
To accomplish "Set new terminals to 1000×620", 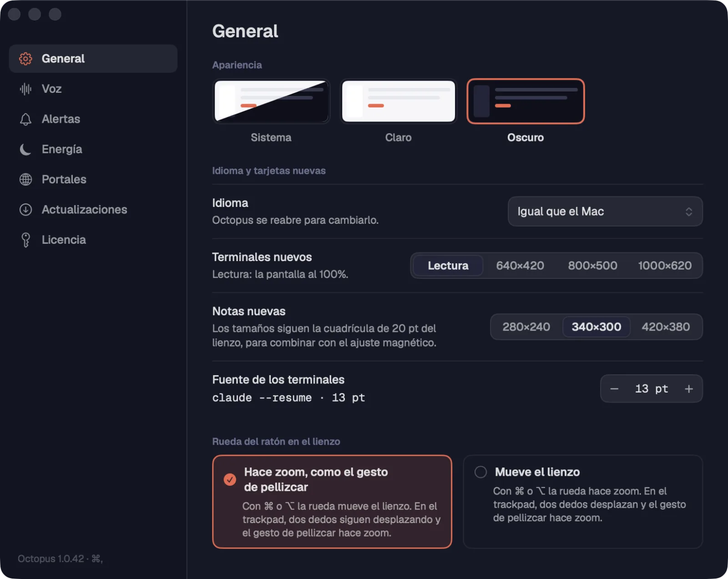I will click(665, 266).
